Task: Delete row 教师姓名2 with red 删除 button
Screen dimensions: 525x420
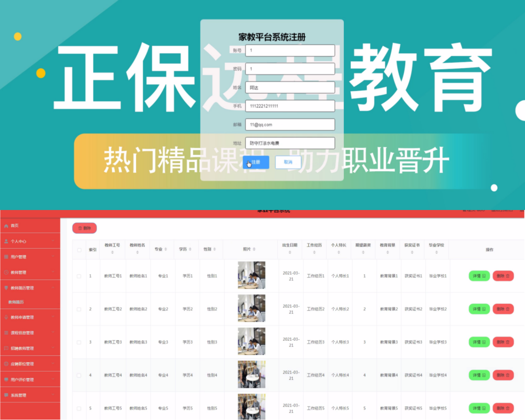Action: pyautogui.click(x=503, y=309)
